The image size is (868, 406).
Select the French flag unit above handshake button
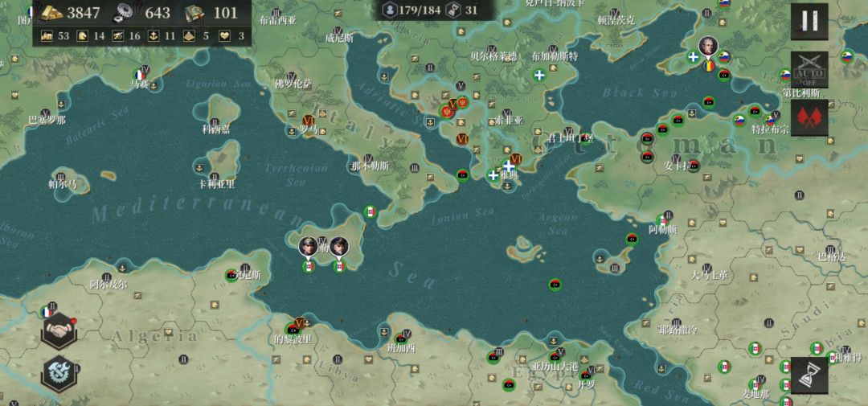point(47,312)
